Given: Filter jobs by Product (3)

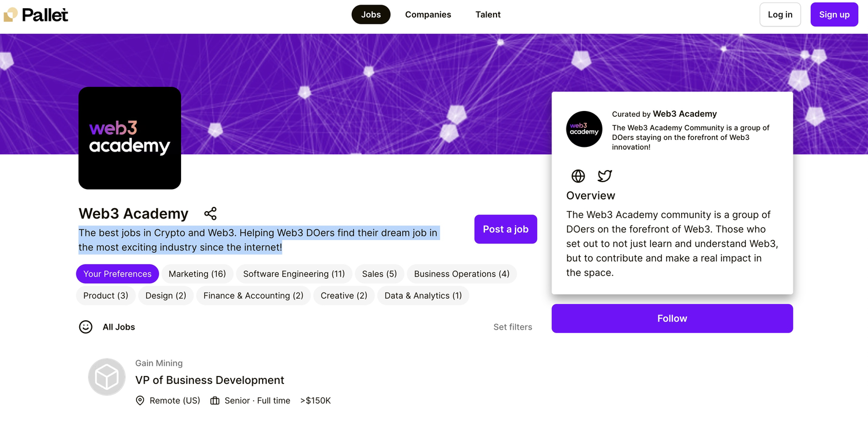Looking at the screenshot, I should click(106, 296).
